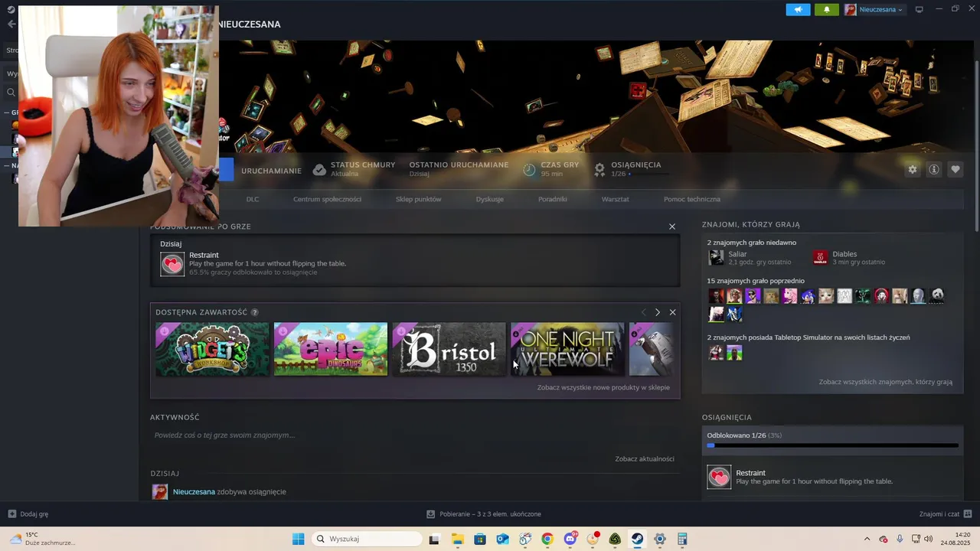Open Sklep punktów tab
This screenshot has height=551, width=980.
[x=418, y=199]
